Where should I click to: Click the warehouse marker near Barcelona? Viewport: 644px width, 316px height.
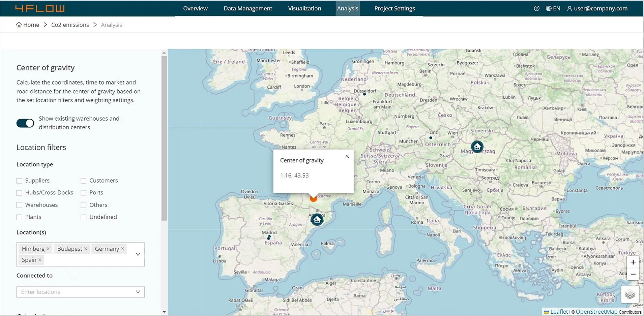coord(317,220)
